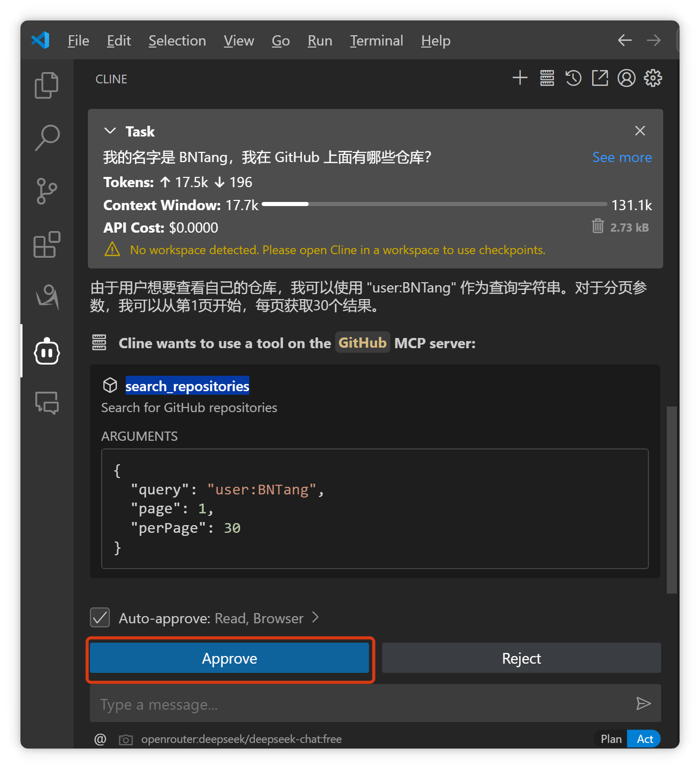Open model selector openrouter:deepseek/deepseek-chat:free
The height and width of the screenshot is (769, 700).
pyautogui.click(x=241, y=739)
